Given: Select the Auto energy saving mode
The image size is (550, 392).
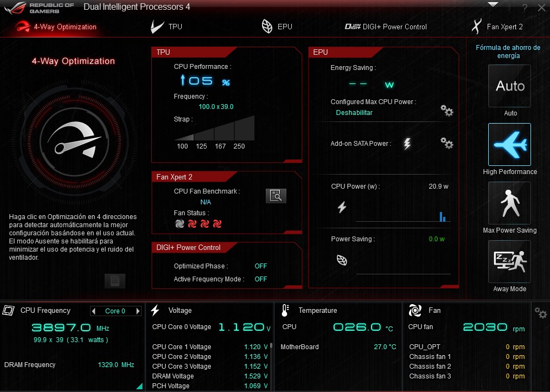Looking at the screenshot, I should click(510, 86).
